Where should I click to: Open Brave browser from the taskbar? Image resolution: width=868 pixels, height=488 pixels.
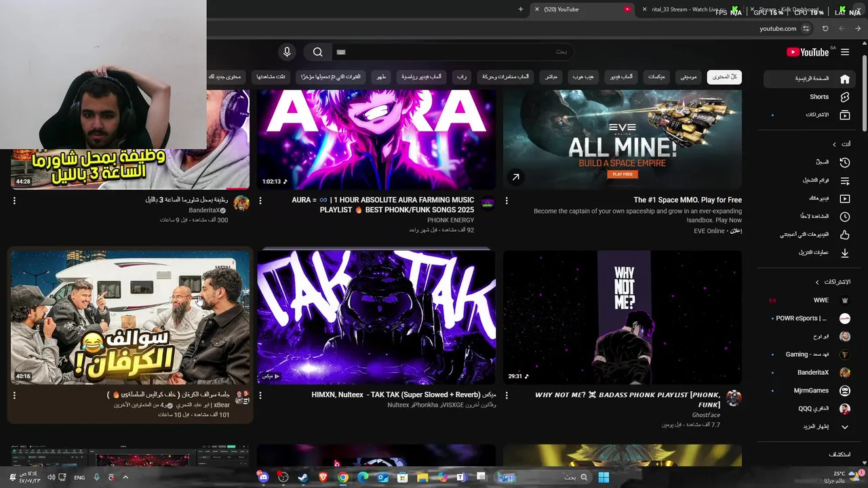(323, 477)
